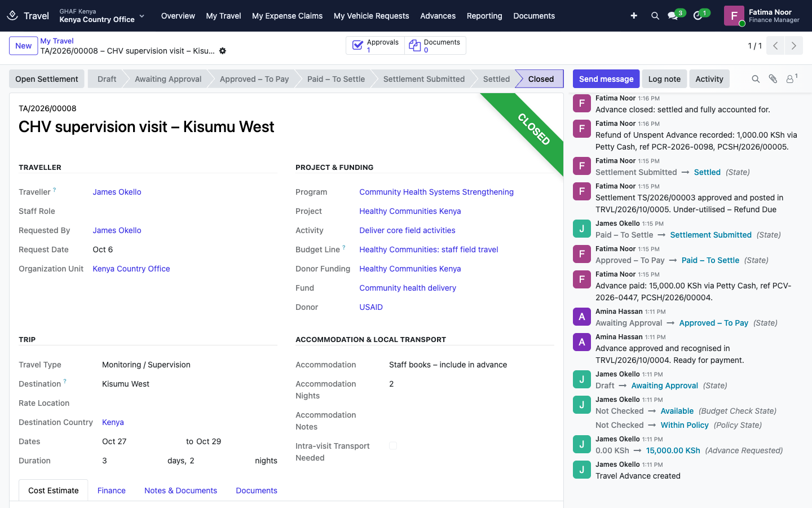This screenshot has height=508, width=812.
Task: Open the My Travel breadcrumb link
Action: pyautogui.click(x=57, y=41)
